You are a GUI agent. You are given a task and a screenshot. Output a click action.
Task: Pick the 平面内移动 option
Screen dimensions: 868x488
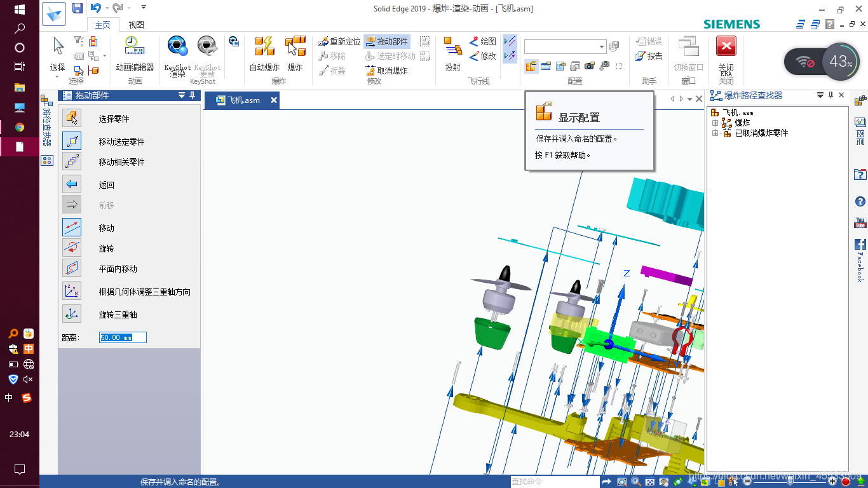pos(72,268)
